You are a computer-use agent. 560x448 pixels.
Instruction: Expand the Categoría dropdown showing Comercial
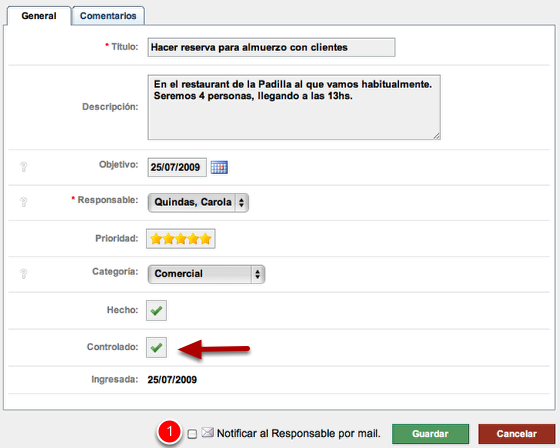[x=206, y=274]
